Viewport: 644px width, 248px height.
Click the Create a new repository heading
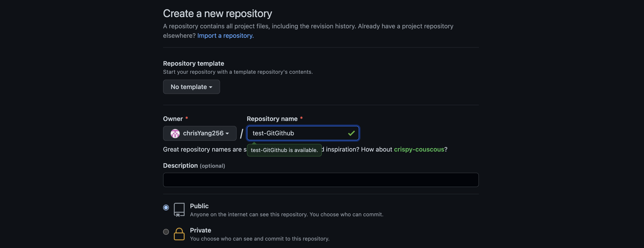coord(217,13)
